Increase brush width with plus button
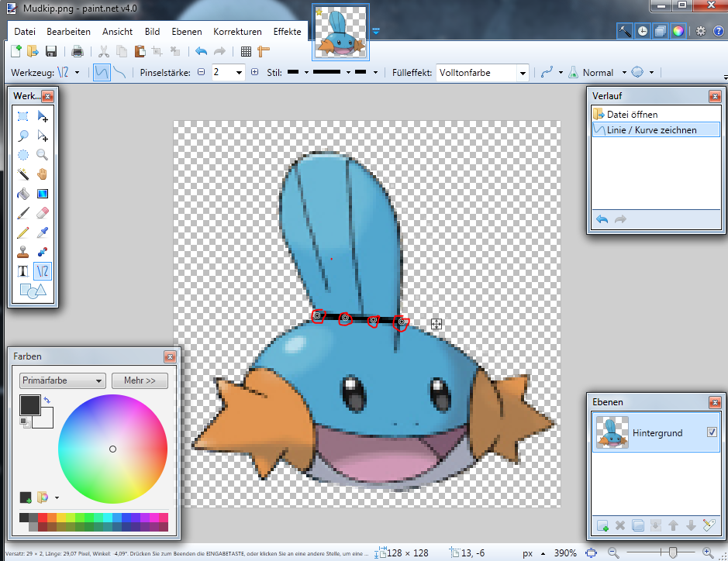The height and width of the screenshot is (561, 728). coord(254,72)
